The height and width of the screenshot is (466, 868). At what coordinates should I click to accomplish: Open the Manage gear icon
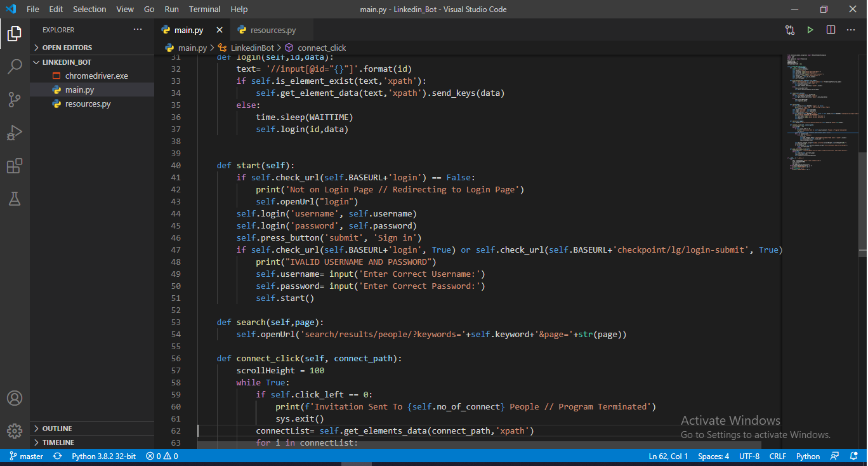pos(15,430)
